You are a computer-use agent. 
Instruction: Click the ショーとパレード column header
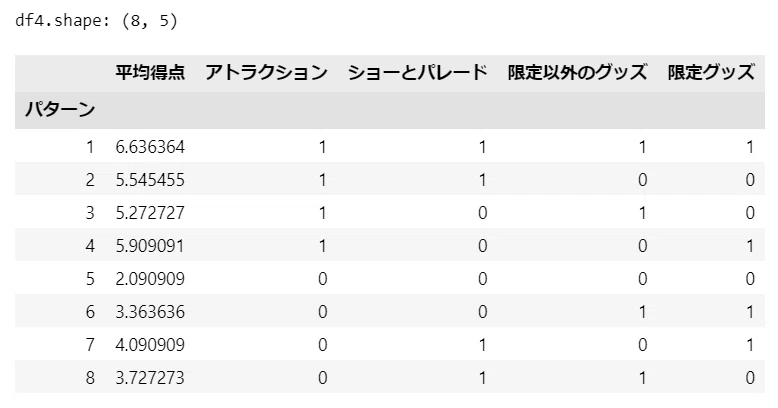pos(418,72)
